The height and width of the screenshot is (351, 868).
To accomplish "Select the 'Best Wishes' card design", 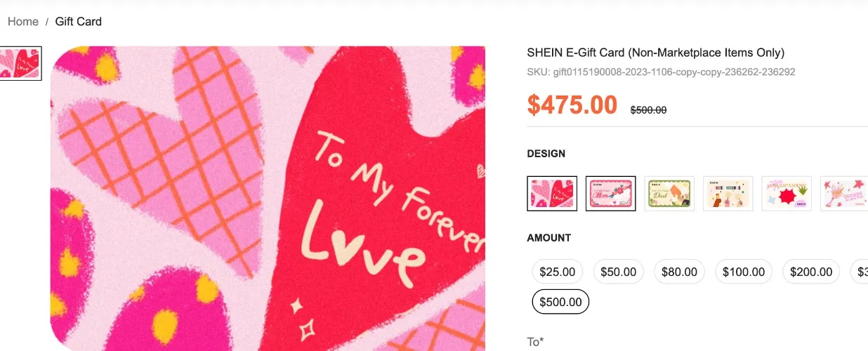I will coord(728,193).
